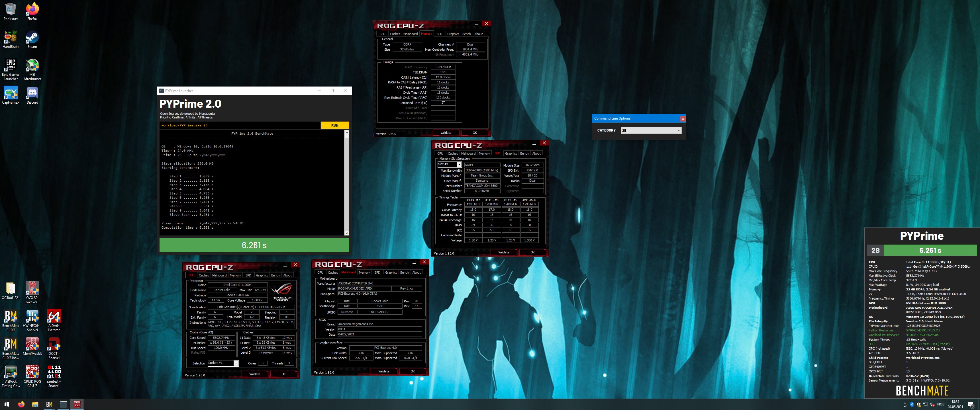This screenshot has width=980, height=410.
Task: Click the PYPrime output scrollbar down arrow
Action: coord(347,233)
